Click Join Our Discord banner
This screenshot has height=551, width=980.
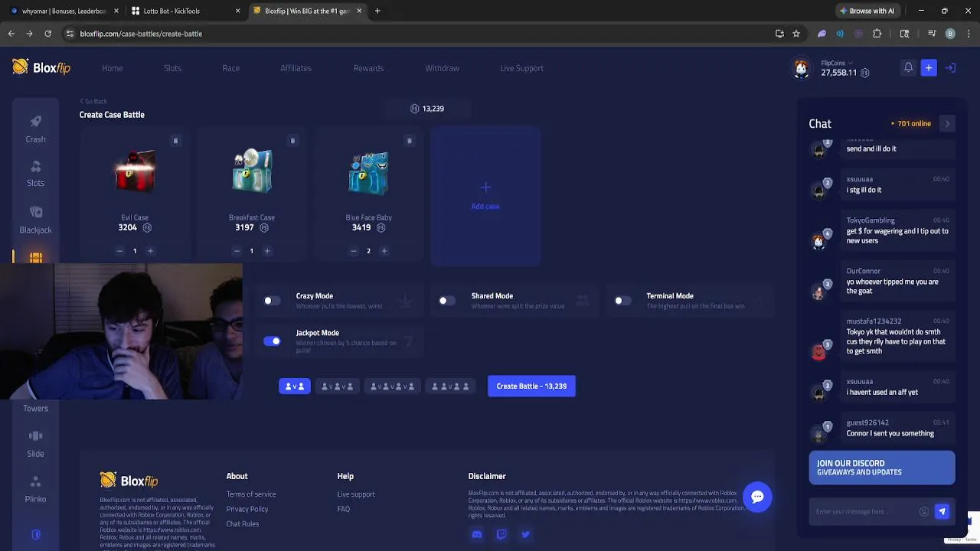[x=882, y=468]
